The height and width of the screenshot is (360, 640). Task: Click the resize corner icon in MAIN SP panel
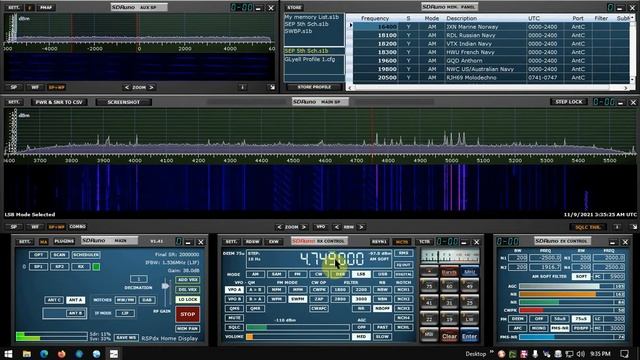click(633, 227)
